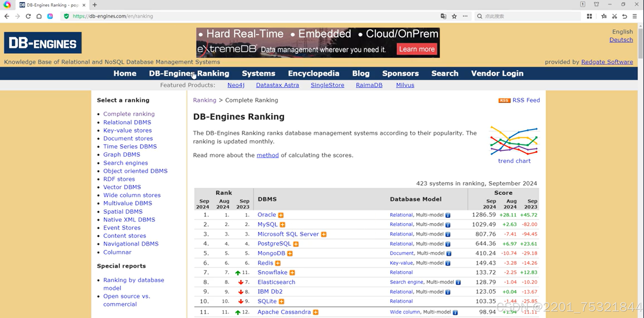Image resolution: width=644 pixels, height=318 pixels.
Task: Click the RSS feed orange icon
Action: coord(504,100)
